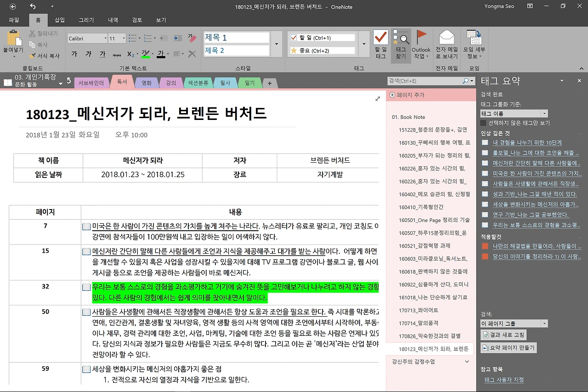Image resolution: width=588 pixels, height=392 pixels.
Task: Clear all formatting with eraser icon
Action: [192, 38]
